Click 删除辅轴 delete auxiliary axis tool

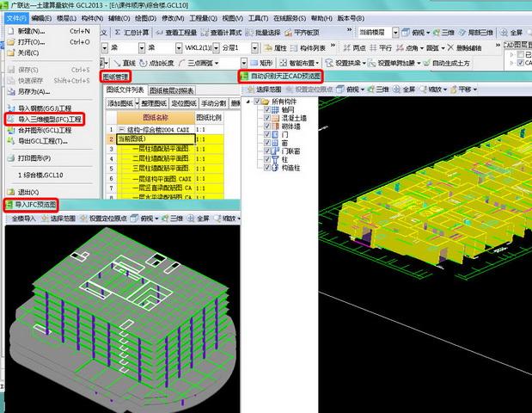click(x=464, y=48)
